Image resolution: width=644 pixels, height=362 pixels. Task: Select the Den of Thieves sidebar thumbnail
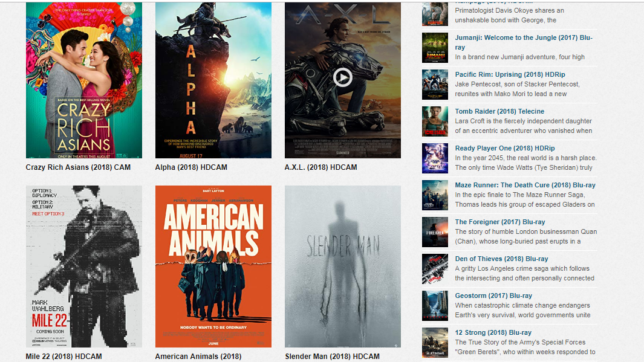coord(435,270)
